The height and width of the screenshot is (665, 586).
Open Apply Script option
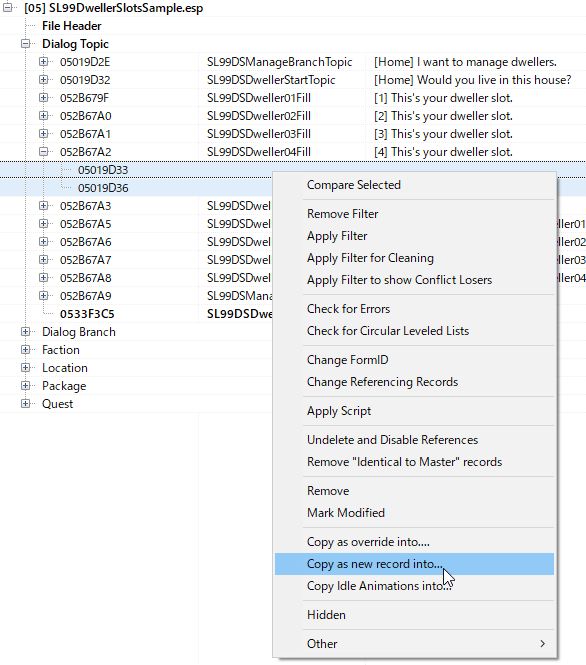click(x=414, y=411)
